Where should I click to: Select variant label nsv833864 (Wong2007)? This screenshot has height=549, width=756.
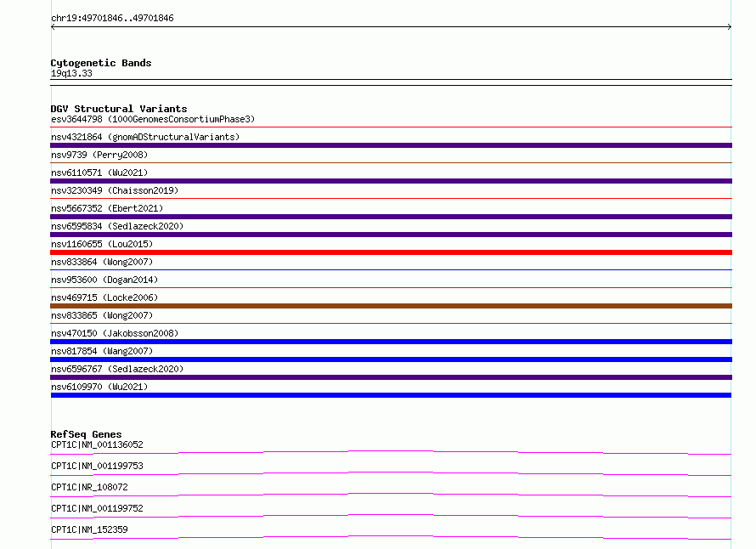point(102,262)
